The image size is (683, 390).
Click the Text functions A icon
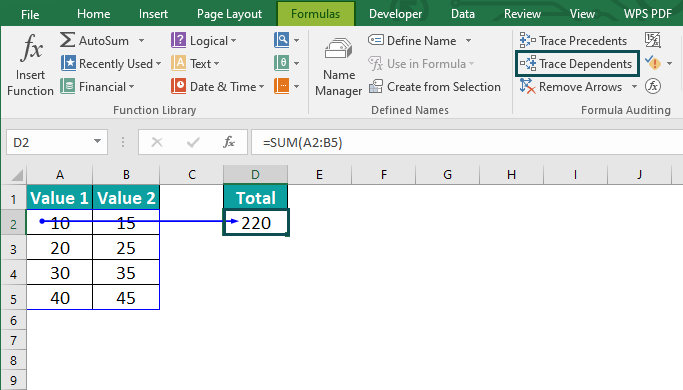click(178, 63)
